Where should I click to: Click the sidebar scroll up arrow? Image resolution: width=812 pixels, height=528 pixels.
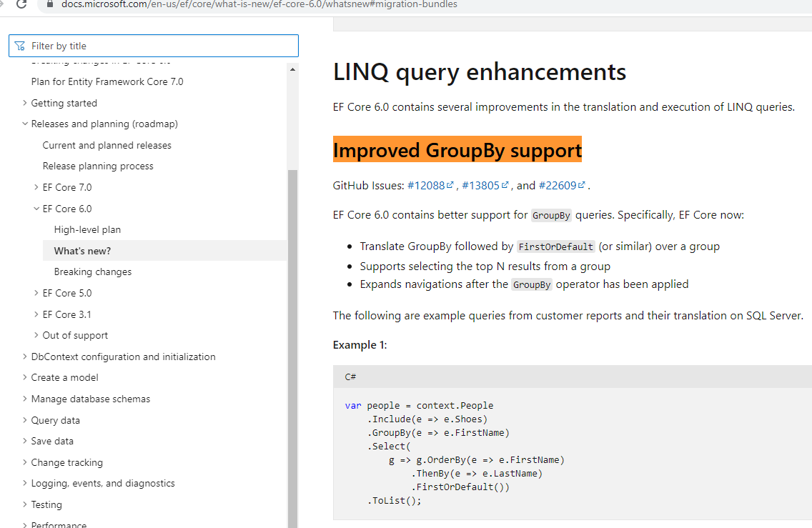(292, 69)
